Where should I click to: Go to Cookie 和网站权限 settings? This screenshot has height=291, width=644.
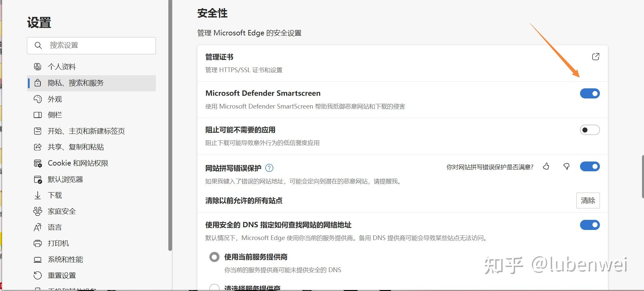pos(92,163)
